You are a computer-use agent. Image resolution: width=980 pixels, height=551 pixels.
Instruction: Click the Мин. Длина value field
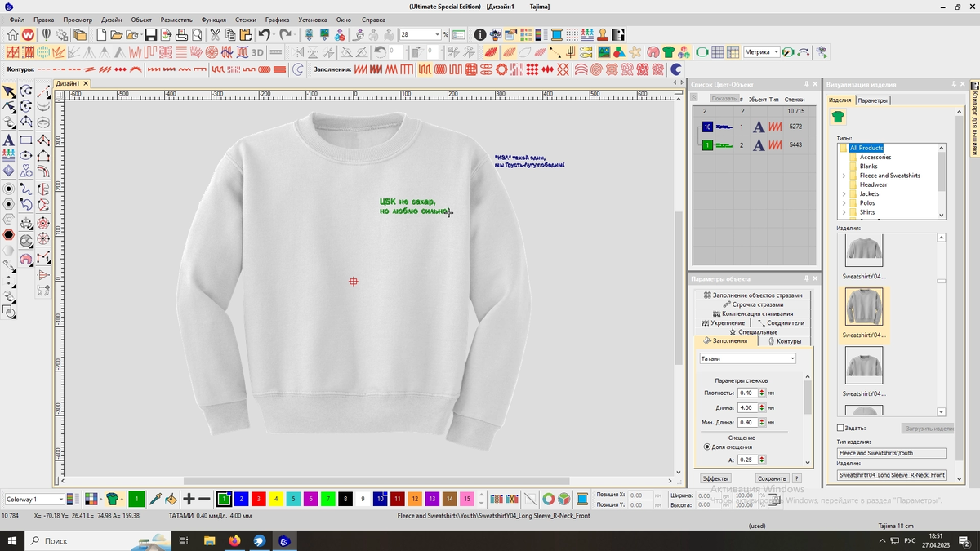tap(747, 422)
